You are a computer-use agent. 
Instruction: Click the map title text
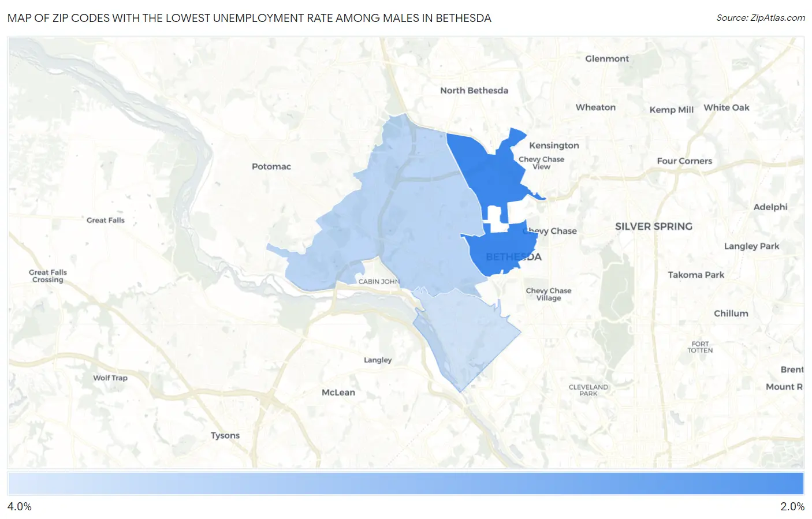[249, 18]
